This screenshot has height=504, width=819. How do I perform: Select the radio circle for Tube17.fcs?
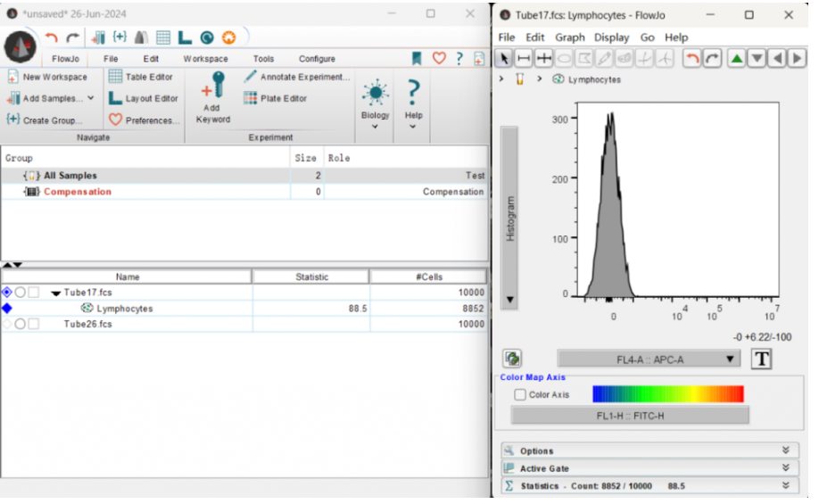click(x=20, y=293)
